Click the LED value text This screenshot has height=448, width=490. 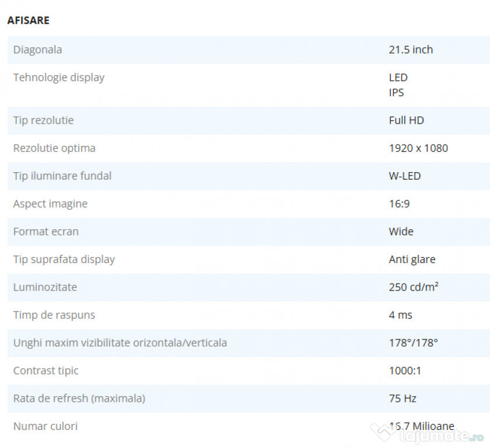coord(398,78)
